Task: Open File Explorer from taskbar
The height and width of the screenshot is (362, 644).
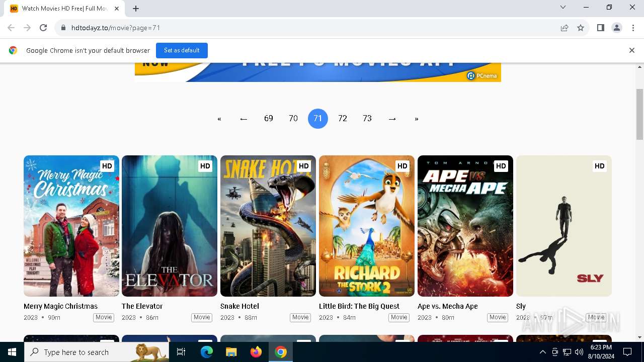Action: (x=231, y=352)
